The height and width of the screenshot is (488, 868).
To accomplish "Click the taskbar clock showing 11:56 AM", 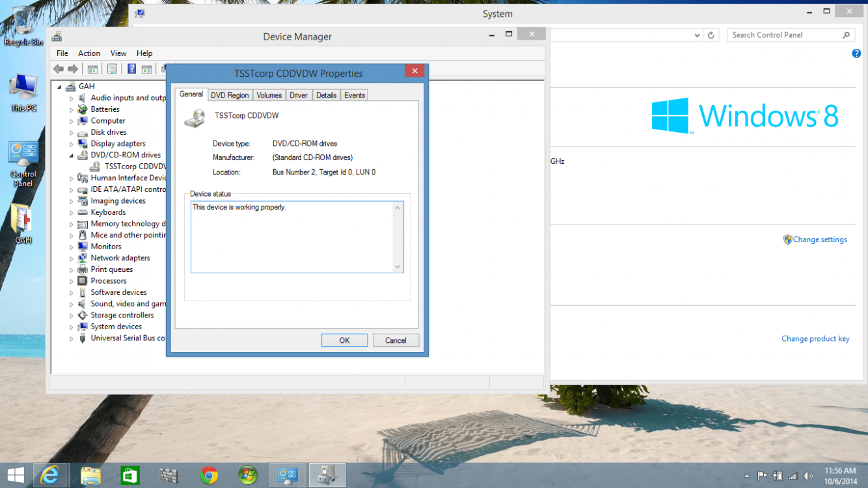I will click(x=839, y=475).
